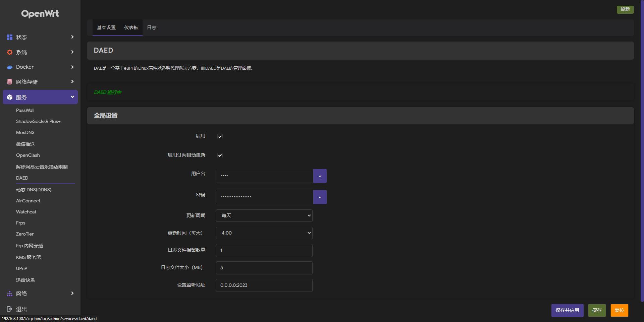This screenshot has width=644, height=322.
Task: Expand the 网络存储 menu chevron
Action: [x=72, y=81]
